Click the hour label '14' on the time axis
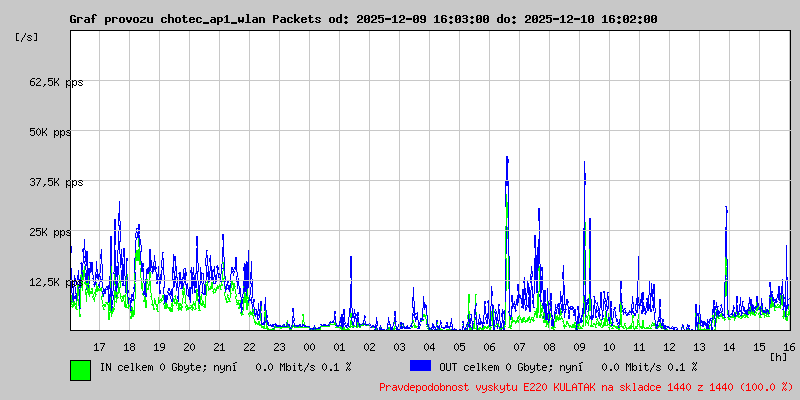The image size is (800, 400). click(729, 347)
